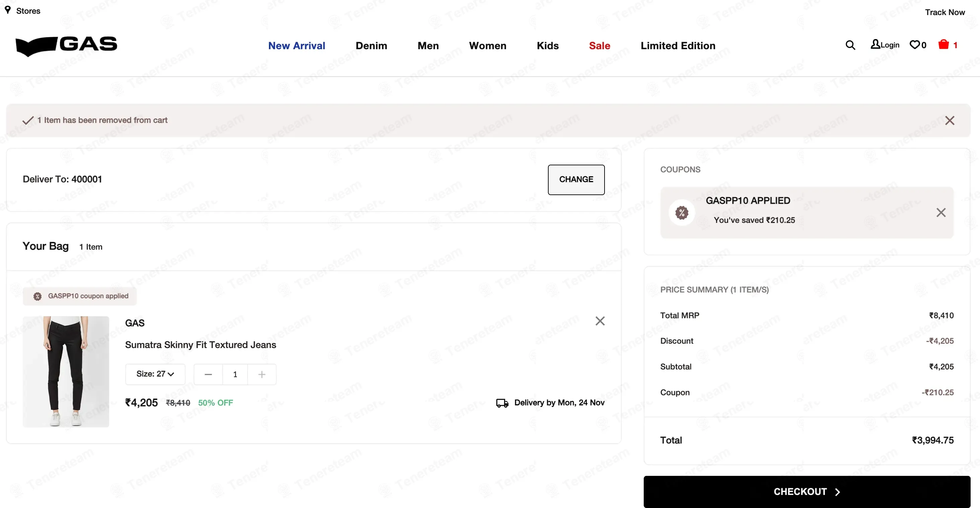Click 'Deliver To: 400001' text
Image resolution: width=980 pixels, height=508 pixels.
(x=62, y=179)
